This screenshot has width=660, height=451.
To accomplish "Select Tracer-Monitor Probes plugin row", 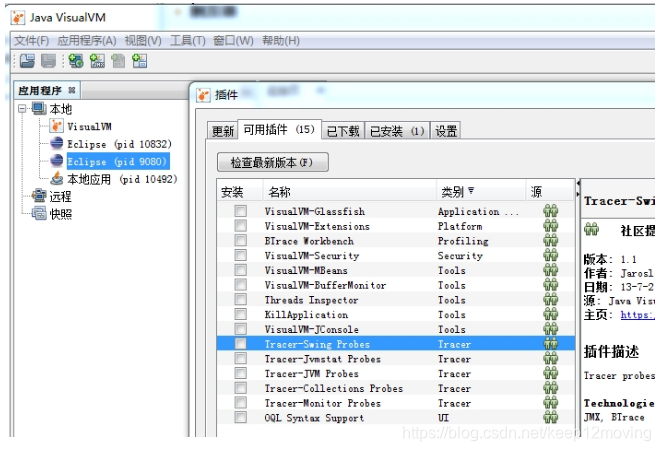I will [396, 403].
